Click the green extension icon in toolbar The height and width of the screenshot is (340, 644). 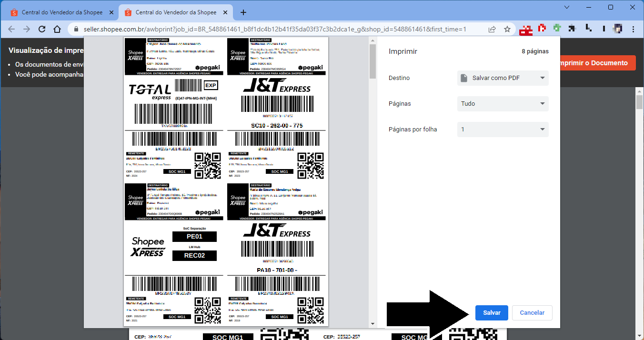[x=557, y=29]
